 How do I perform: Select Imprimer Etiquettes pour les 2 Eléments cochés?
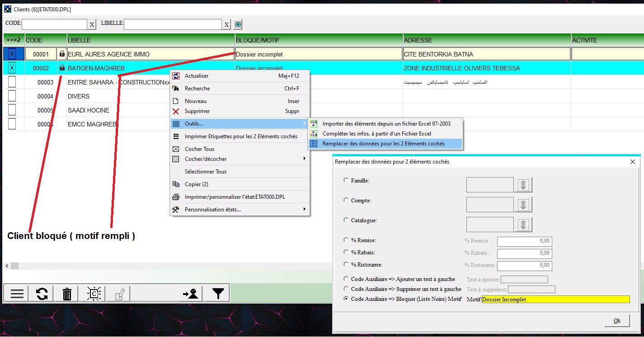pos(240,136)
